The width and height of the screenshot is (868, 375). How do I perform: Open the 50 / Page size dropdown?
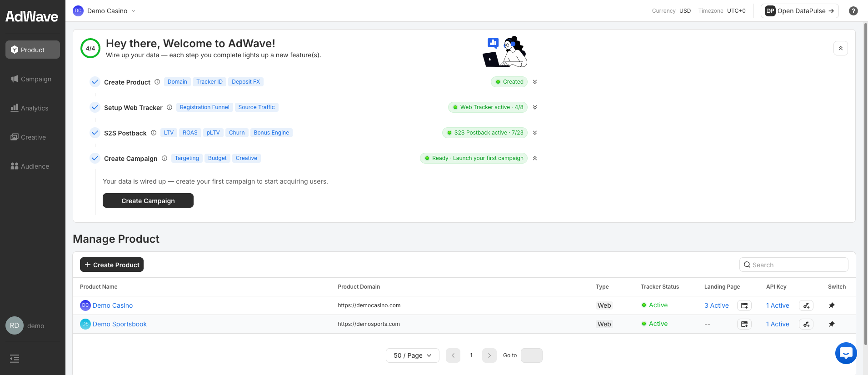413,355
